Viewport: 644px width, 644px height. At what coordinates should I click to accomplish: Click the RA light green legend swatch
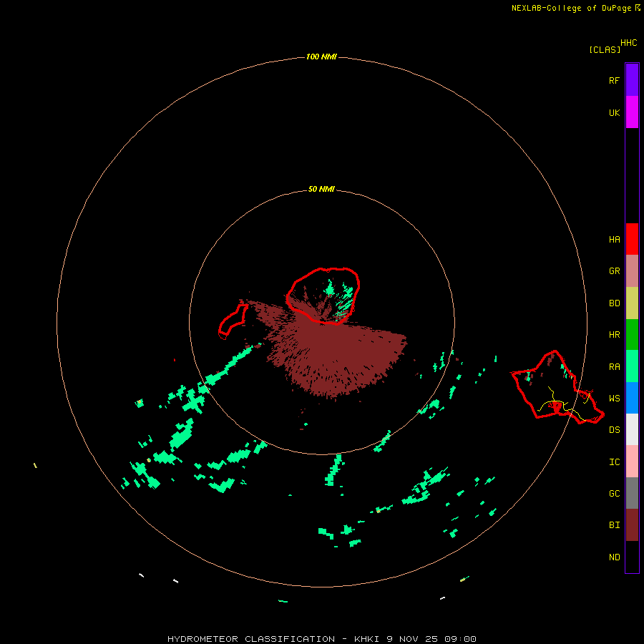(632, 366)
